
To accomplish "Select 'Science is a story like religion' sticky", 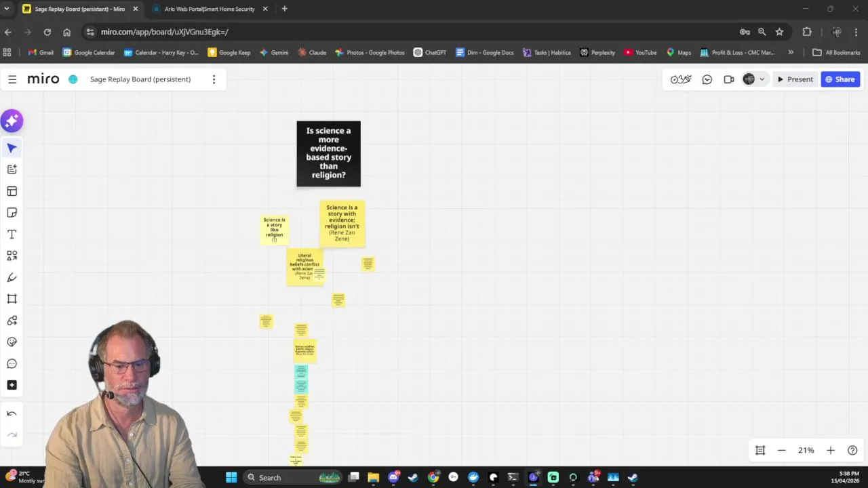I will [274, 230].
